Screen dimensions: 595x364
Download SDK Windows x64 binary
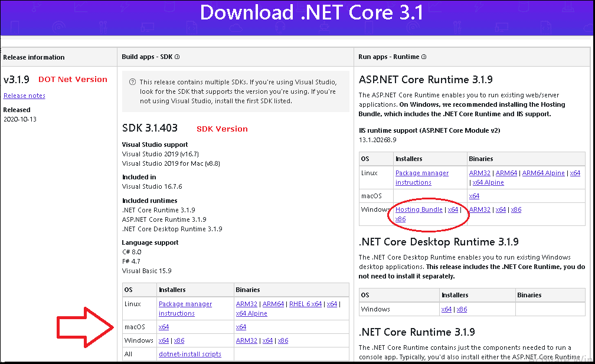coord(267,340)
